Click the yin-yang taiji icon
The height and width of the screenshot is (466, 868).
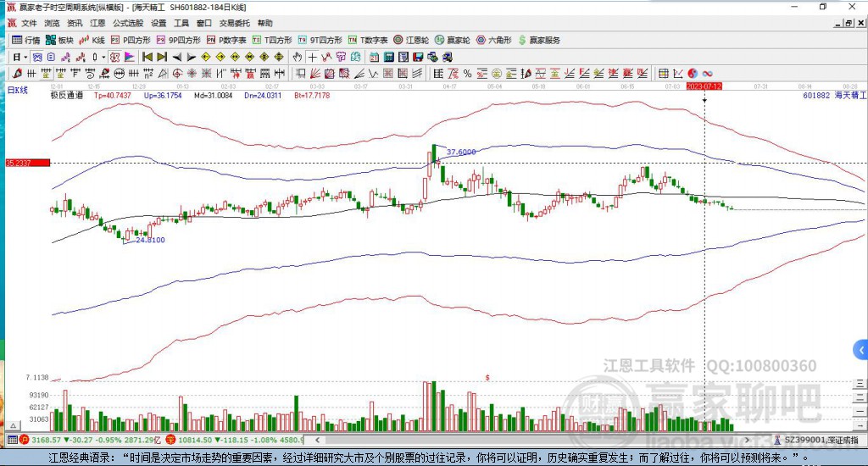point(693,74)
